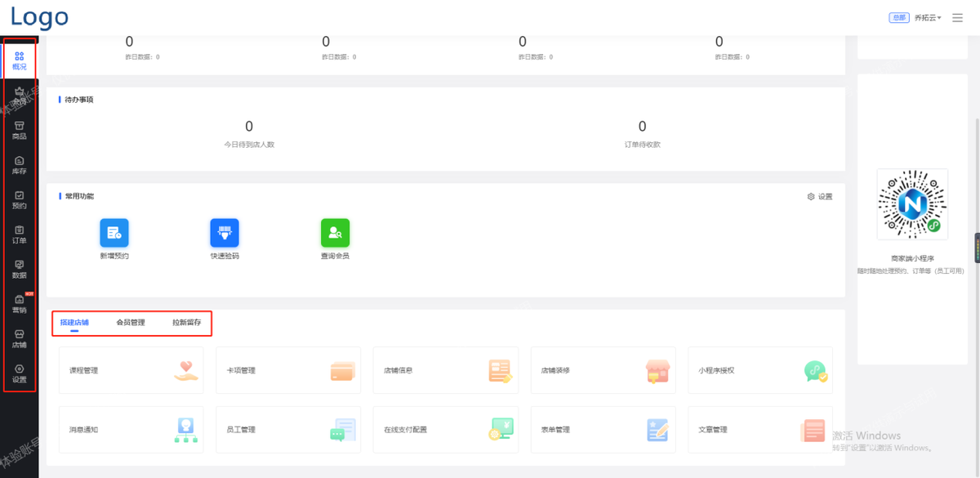
Task: Click 设置 link in 常用功能 panel
Action: coord(820,197)
